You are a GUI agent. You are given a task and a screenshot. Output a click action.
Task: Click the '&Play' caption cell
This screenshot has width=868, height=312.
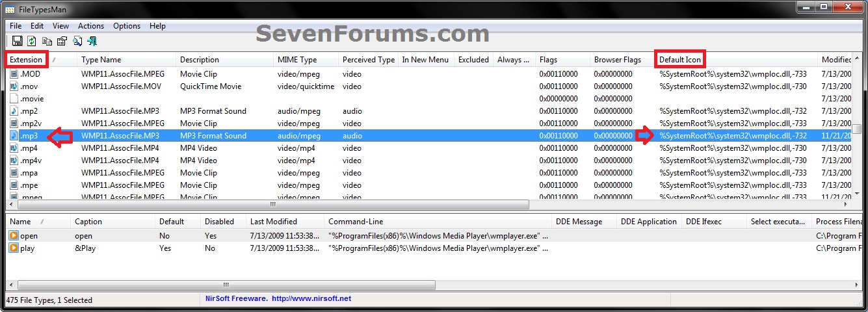pos(85,248)
